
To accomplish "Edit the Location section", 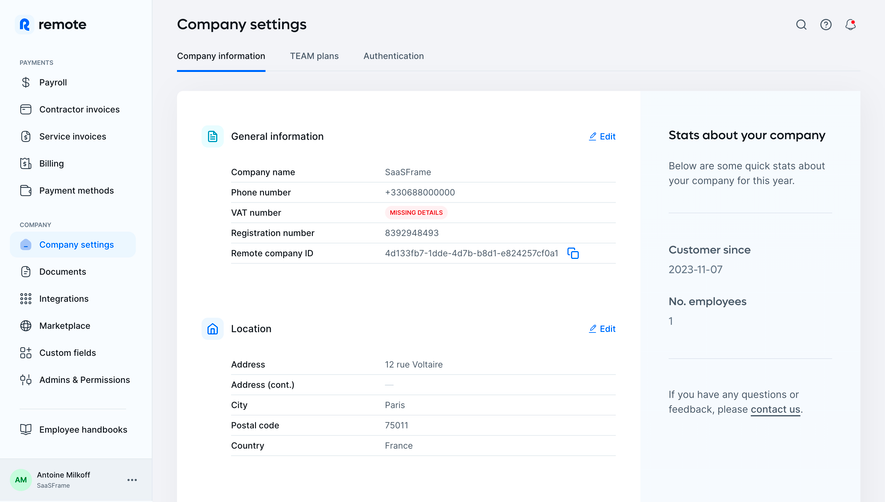I will (x=602, y=329).
